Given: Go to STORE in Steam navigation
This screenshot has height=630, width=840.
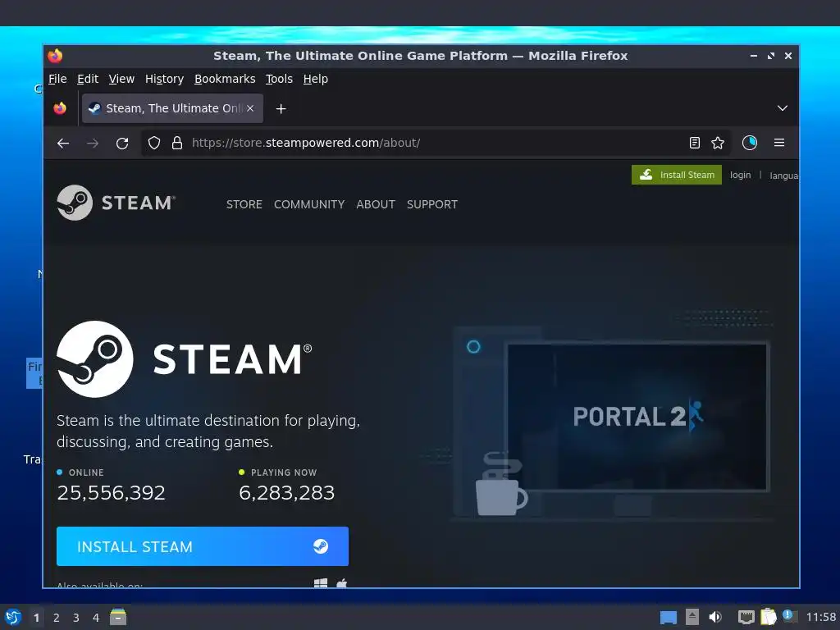Looking at the screenshot, I should click(244, 204).
